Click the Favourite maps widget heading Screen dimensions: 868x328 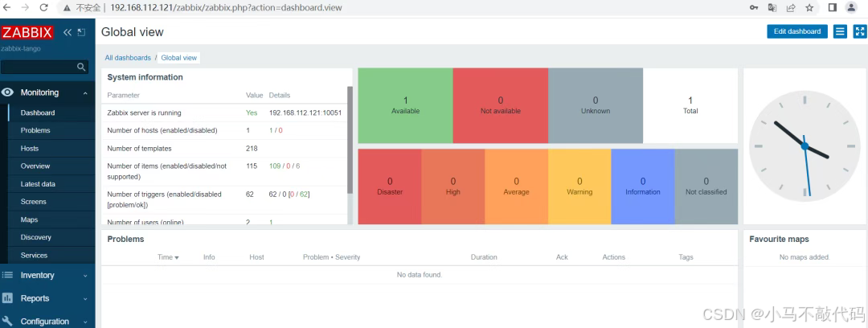pyautogui.click(x=779, y=240)
